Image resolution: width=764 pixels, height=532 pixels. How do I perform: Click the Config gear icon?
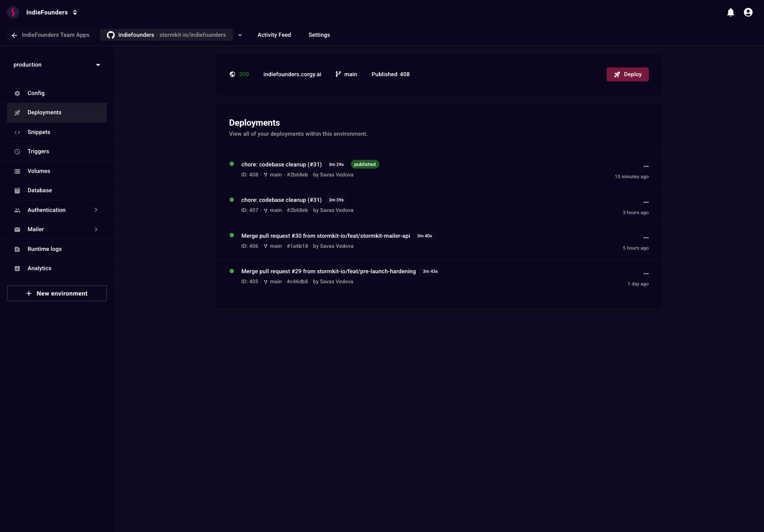click(18, 93)
